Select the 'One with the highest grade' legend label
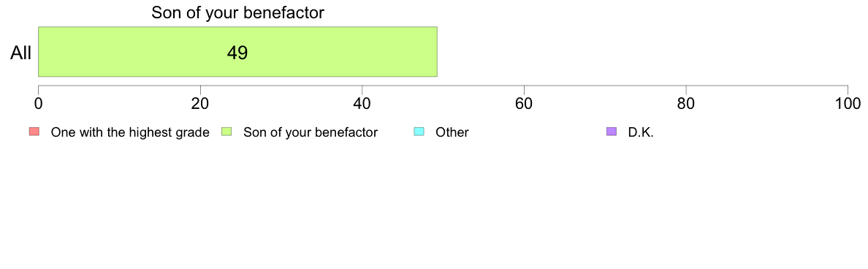Image resolution: width=868 pixels, height=269 pixels. click(x=130, y=132)
